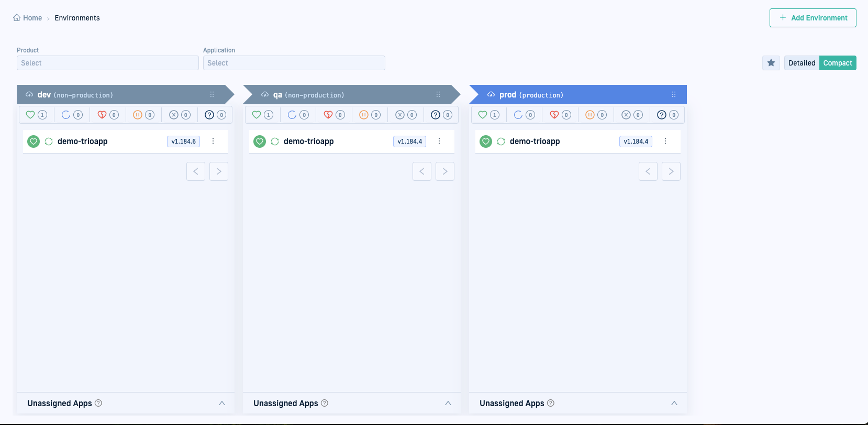This screenshot has height=425, width=868.
Task: Open the three-dot menu for dev demo-trioapp
Action: pyautogui.click(x=213, y=141)
